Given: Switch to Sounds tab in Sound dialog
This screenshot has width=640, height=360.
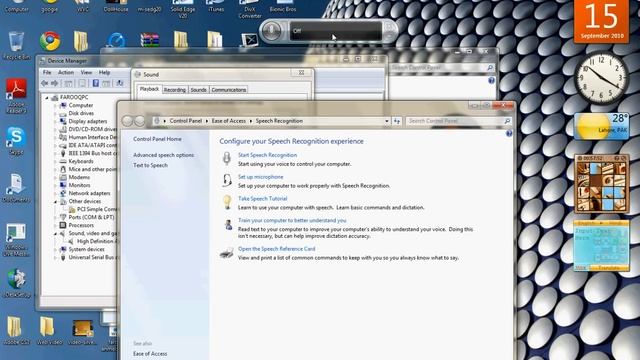Looking at the screenshot, I should click(198, 90).
